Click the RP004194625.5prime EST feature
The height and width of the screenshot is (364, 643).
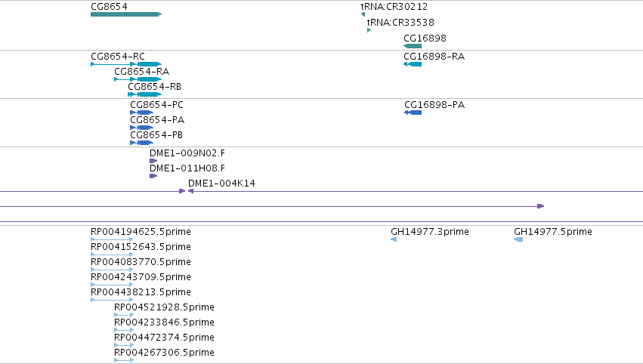[x=112, y=239]
